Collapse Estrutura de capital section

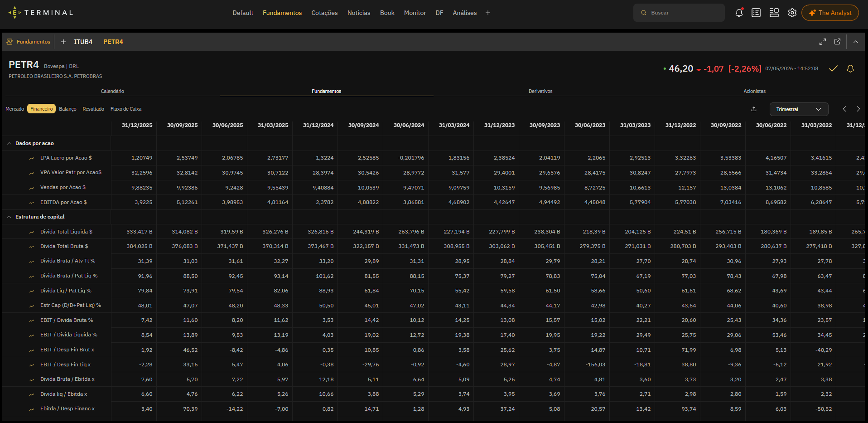9,217
